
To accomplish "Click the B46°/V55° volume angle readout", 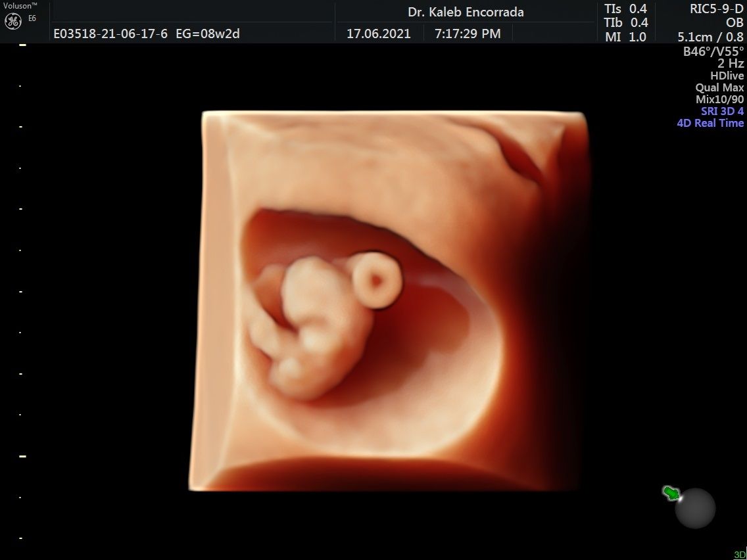I will tap(713, 52).
